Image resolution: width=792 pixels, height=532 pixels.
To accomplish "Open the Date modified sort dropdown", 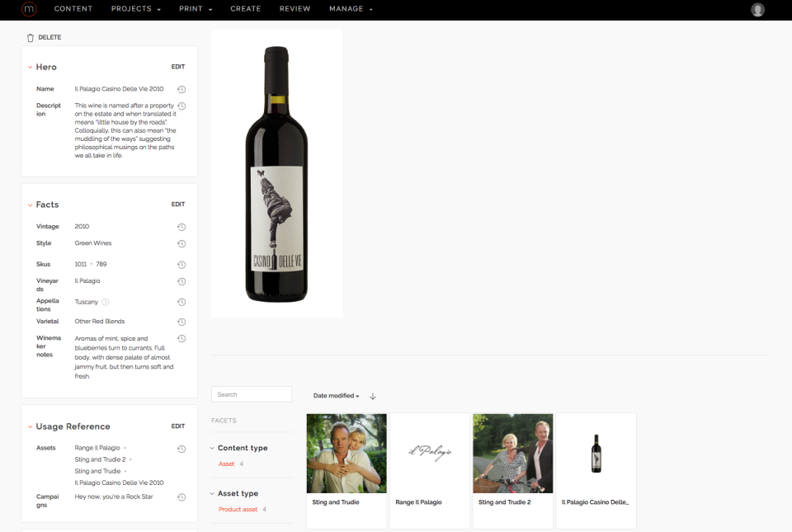I will pos(336,396).
